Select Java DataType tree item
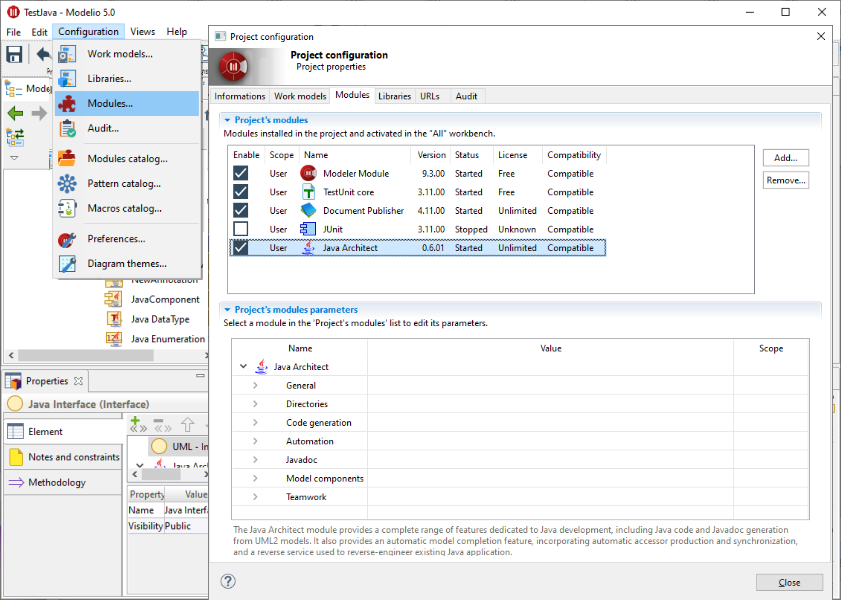The width and height of the screenshot is (841, 600). click(x=160, y=319)
